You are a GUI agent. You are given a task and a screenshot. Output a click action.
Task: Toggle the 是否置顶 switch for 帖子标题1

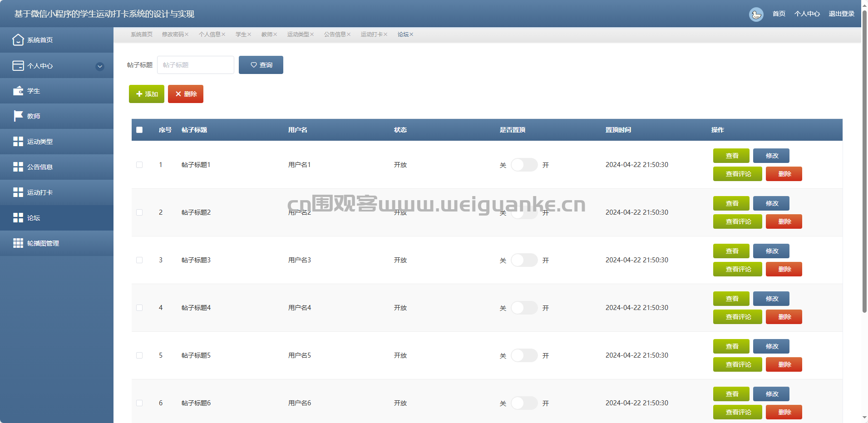tap(524, 165)
